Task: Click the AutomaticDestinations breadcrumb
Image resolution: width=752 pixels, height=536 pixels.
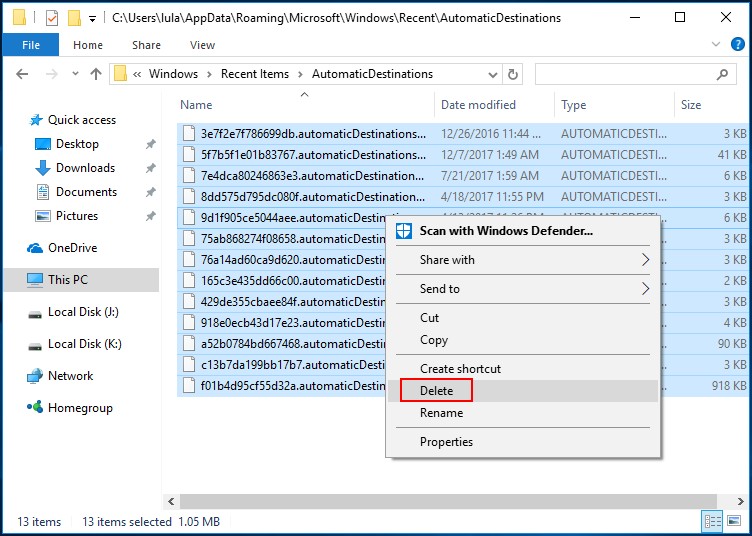Action: click(x=373, y=74)
